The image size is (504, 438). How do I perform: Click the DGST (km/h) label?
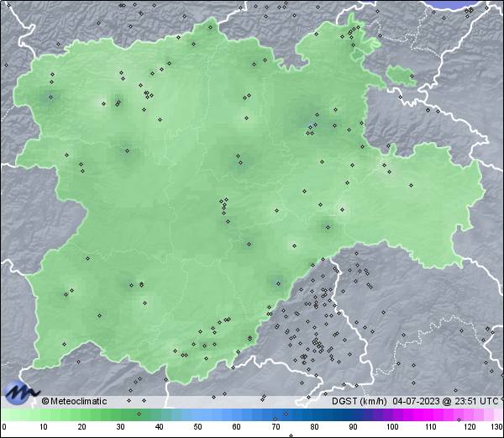point(360,401)
